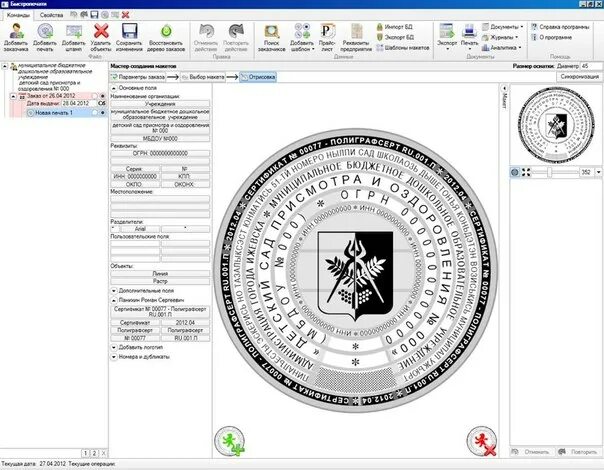Screen dimensions: 604x470
Task: Toggle the black dot in the Заказ от 26.04.2012 row
Action: (x=102, y=96)
